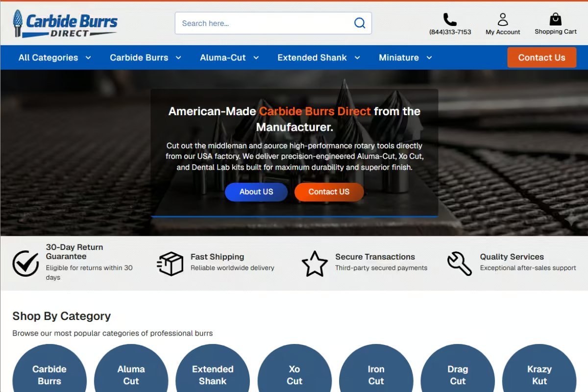Select Extended Shank in the navigation bar
This screenshot has width=588, height=392.
click(312, 57)
